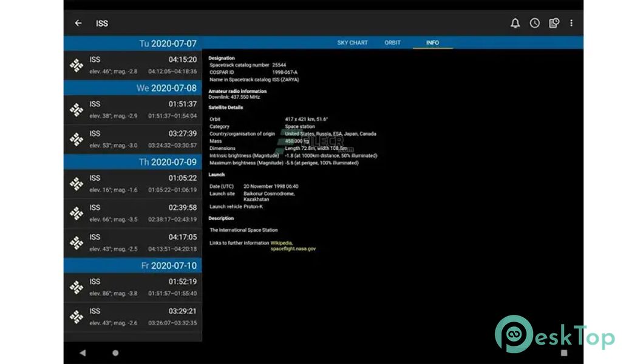
Task: Open the spaceflight.nasa.gov link
Action: (293, 249)
